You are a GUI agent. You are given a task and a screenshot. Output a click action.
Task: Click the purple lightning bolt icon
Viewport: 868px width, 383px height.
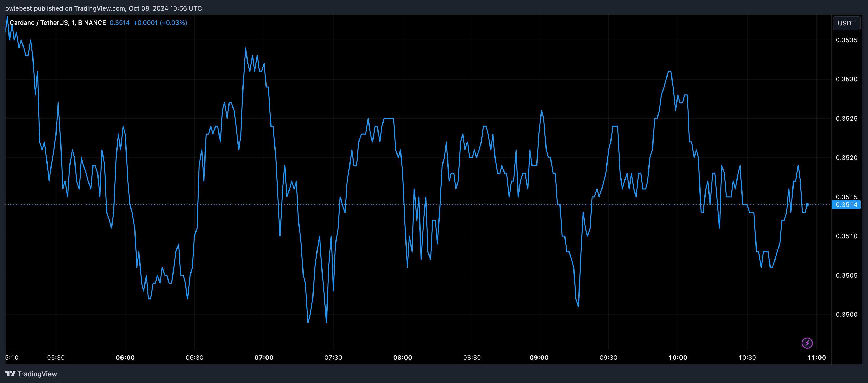click(x=807, y=343)
